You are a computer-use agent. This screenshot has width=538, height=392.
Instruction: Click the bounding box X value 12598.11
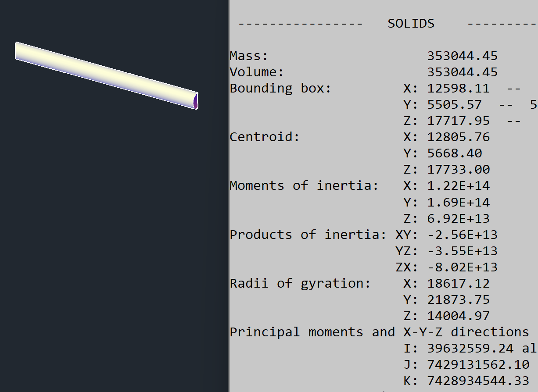pyautogui.click(x=458, y=89)
